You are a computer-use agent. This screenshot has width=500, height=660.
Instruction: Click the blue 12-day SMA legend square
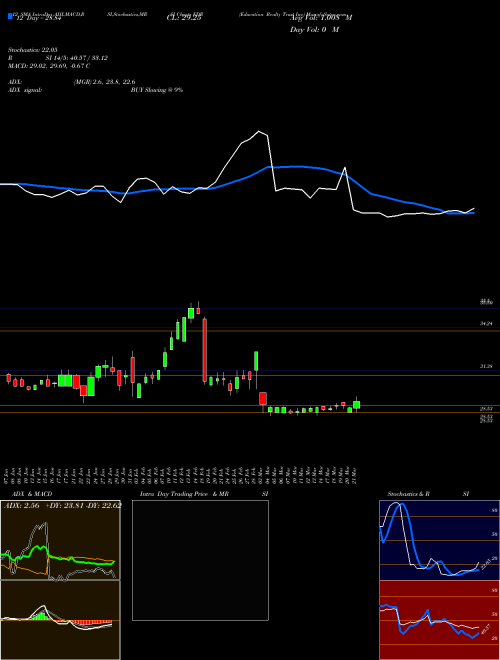[10, 16]
